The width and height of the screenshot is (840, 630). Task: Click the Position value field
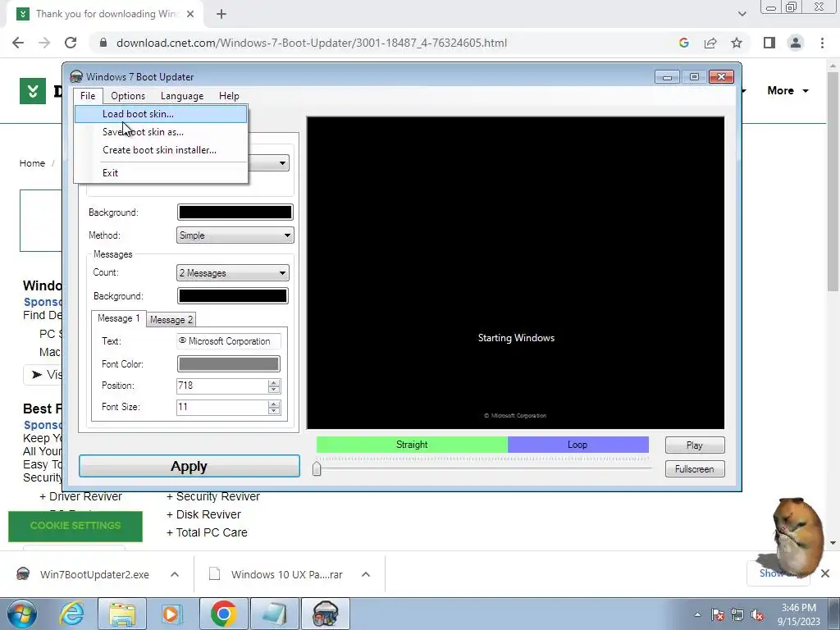[221, 386]
